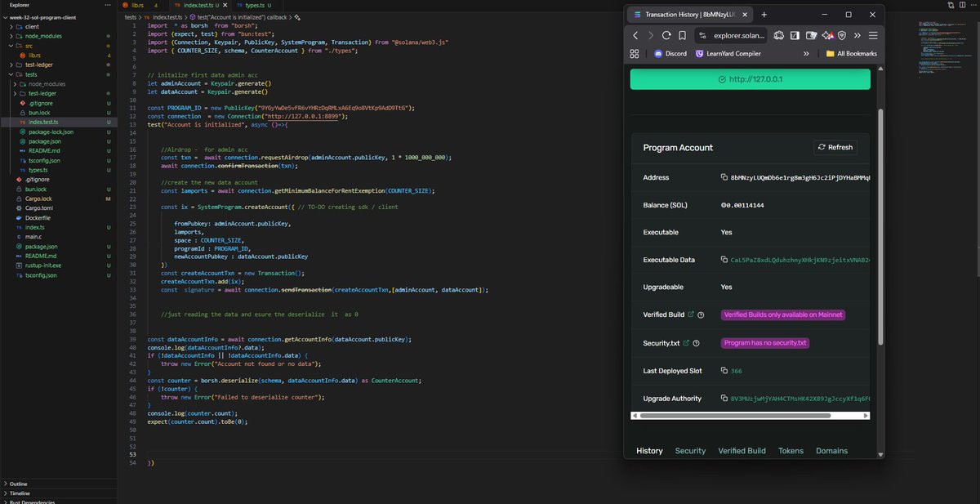Copy the program Address value

coord(724,177)
